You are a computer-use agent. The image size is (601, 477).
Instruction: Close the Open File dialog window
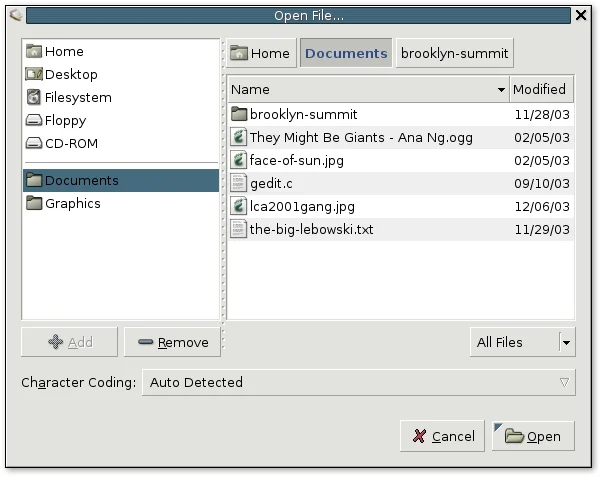click(581, 15)
